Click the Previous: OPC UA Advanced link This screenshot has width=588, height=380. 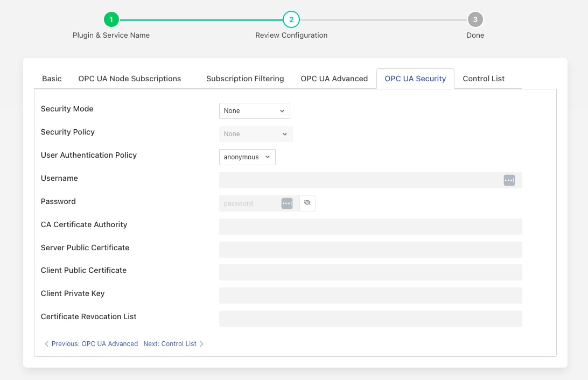[x=95, y=343]
